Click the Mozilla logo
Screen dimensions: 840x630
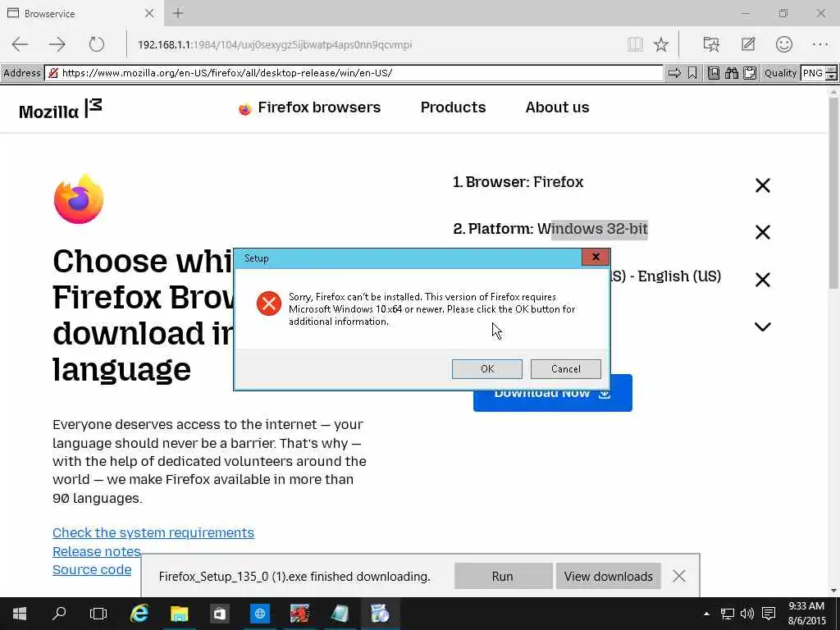click(x=60, y=109)
